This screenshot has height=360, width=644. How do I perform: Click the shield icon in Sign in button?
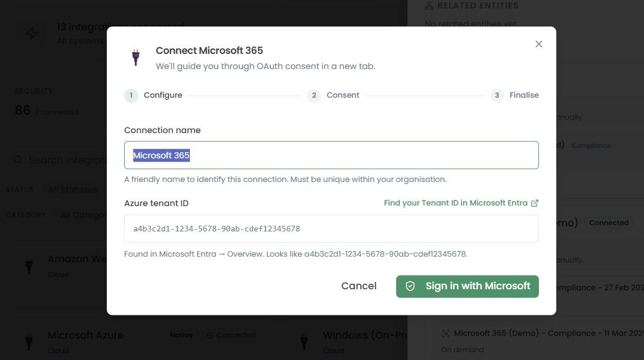pos(410,286)
